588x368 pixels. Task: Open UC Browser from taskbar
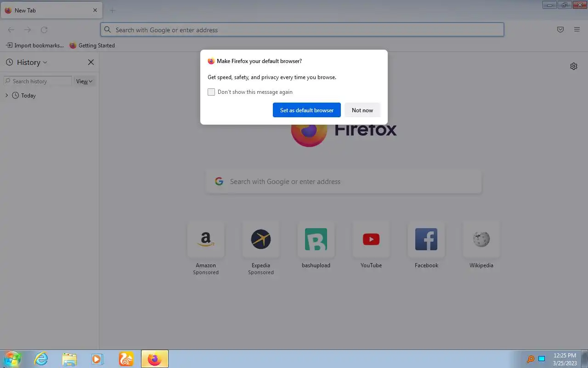126,359
